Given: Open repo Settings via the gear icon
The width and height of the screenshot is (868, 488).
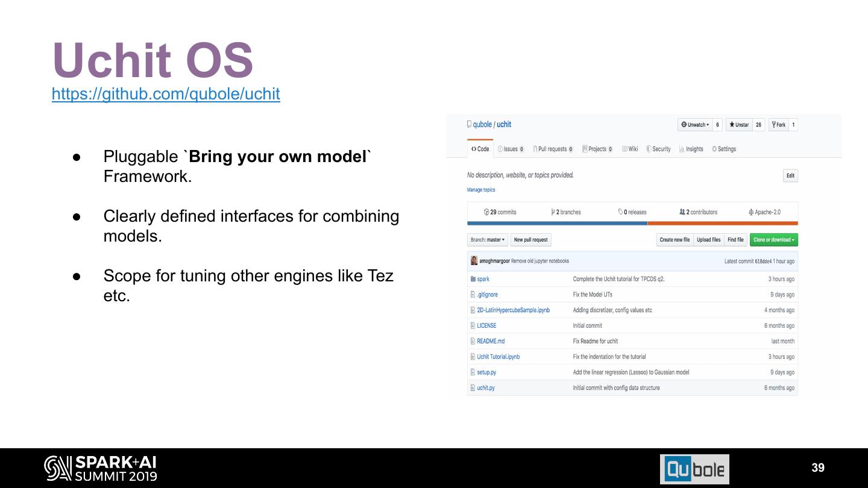Looking at the screenshot, I should 714,148.
